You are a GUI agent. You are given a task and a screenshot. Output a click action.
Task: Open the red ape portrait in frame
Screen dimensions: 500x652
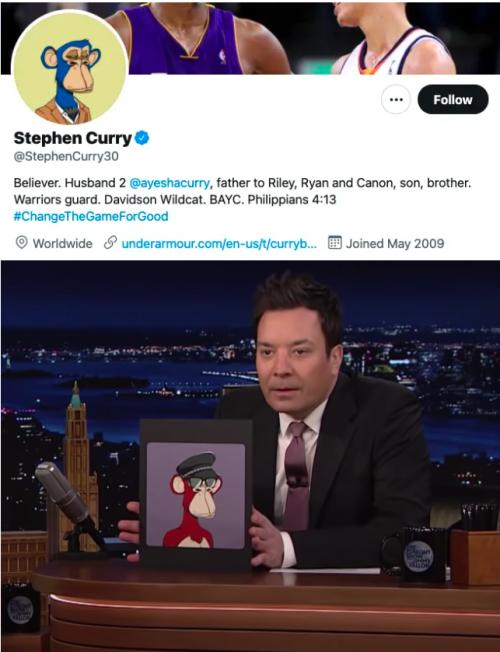coord(196,495)
